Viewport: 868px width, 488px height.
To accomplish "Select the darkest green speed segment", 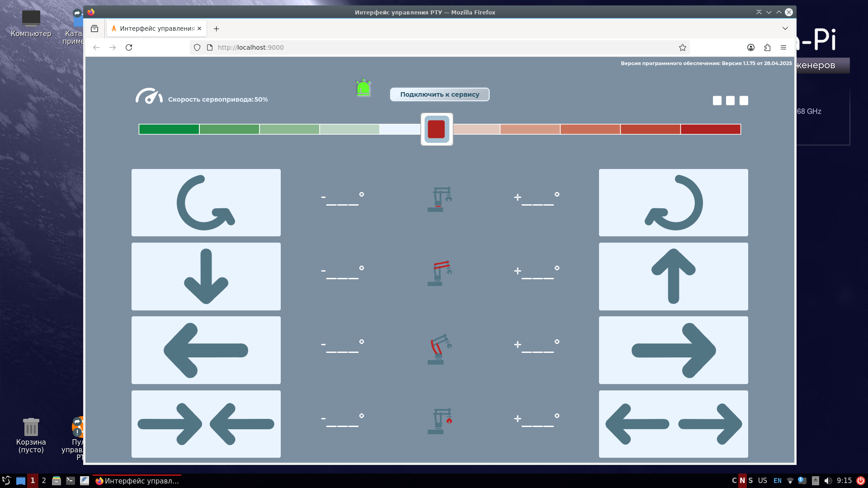I will pyautogui.click(x=169, y=129).
